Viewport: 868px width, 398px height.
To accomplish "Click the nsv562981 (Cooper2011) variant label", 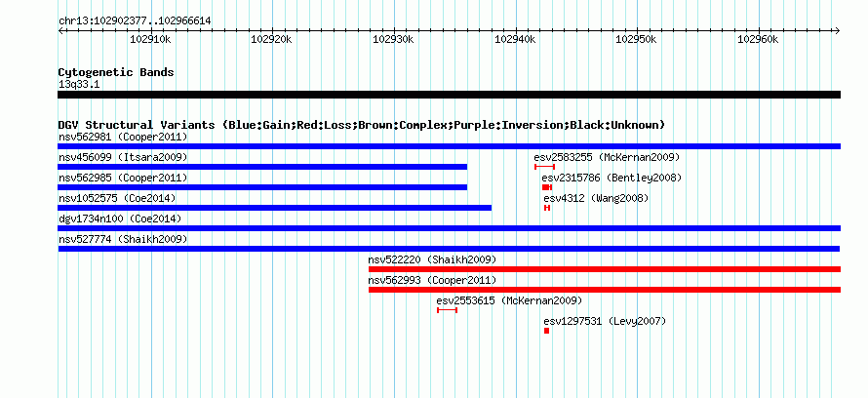I will [x=123, y=137].
